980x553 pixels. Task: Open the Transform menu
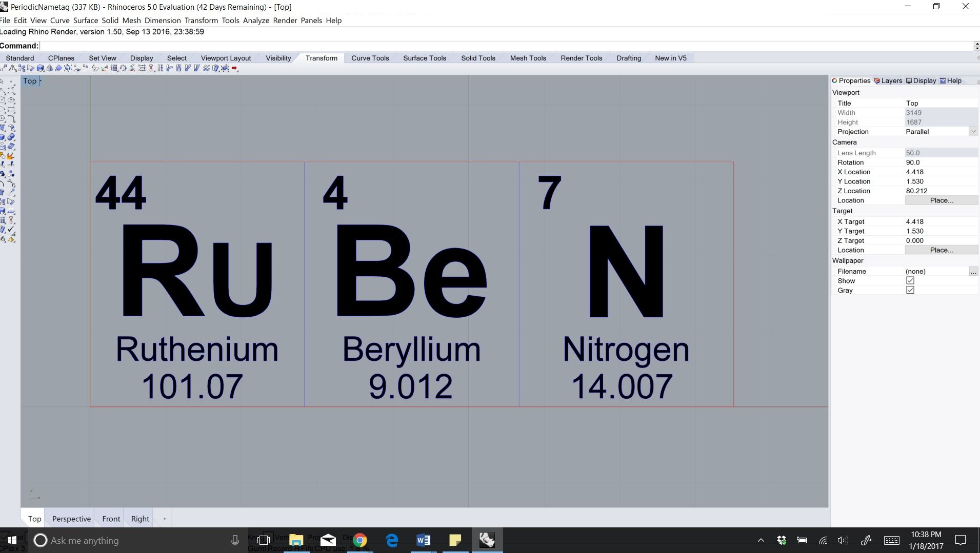coord(201,21)
